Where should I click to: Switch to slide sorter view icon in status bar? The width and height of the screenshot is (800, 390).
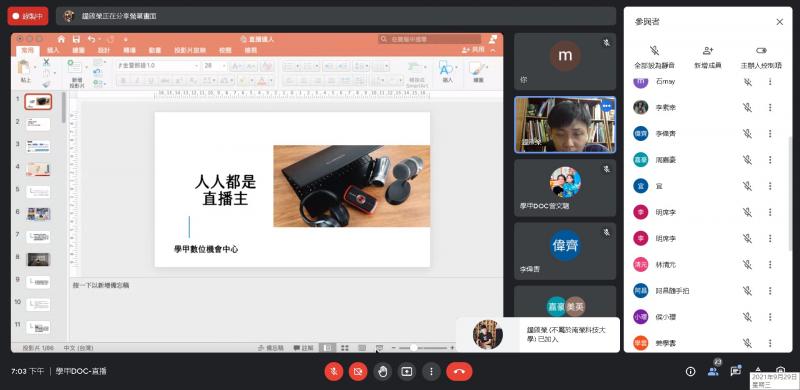(345, 348)
